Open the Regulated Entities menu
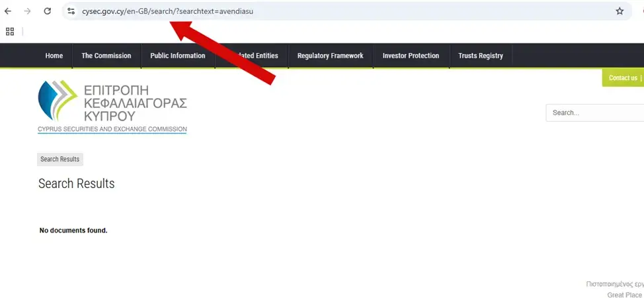The image size is (644, 298). 251,56
